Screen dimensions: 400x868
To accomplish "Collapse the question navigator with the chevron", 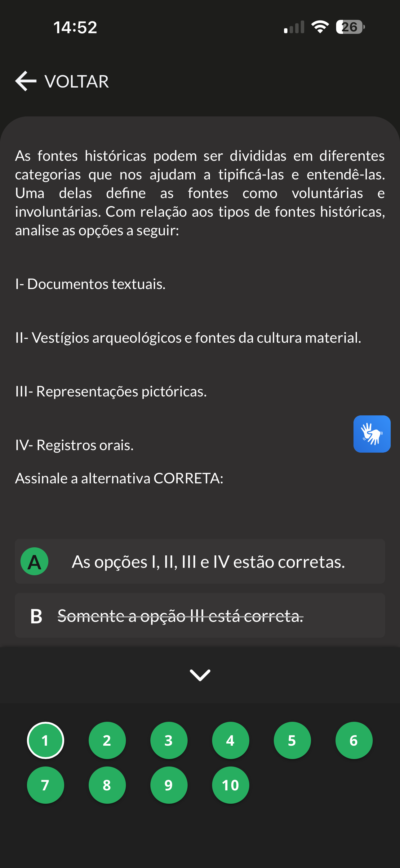I will point(200,675).
